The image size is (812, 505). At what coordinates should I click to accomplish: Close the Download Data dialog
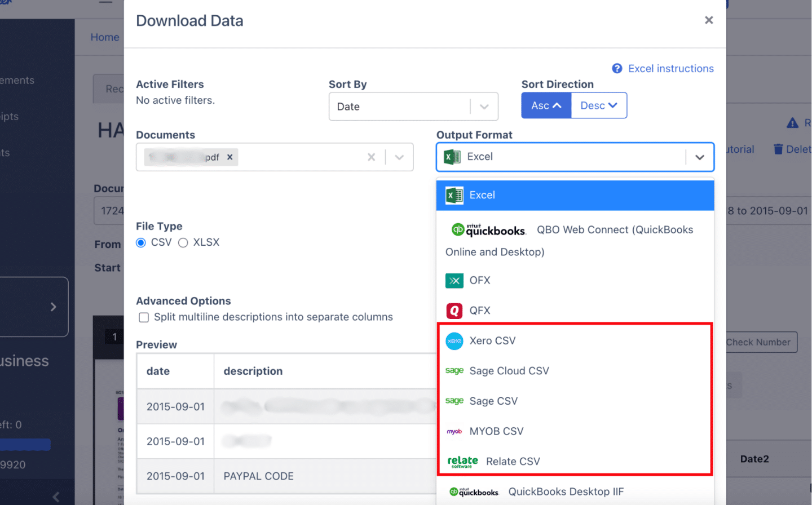(x=709, y=20)
